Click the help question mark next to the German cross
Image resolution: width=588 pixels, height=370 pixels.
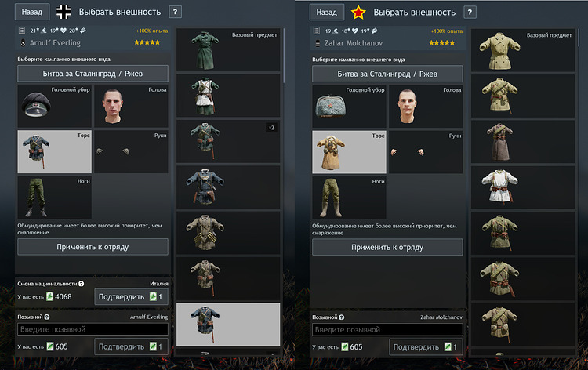click(x=175, y=12)
